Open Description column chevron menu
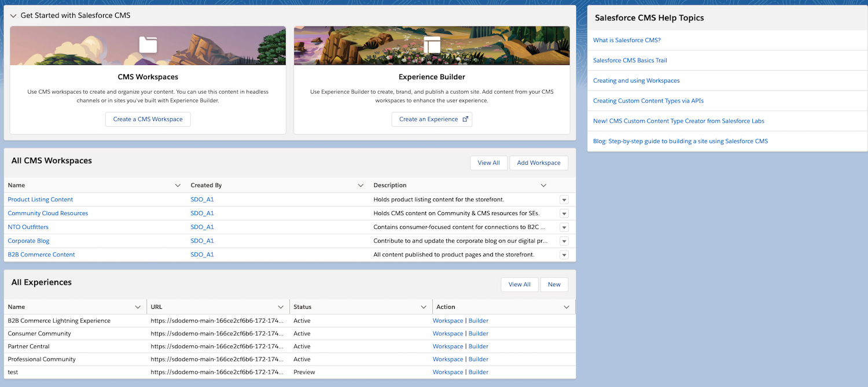868x387 pixels. 543,186
